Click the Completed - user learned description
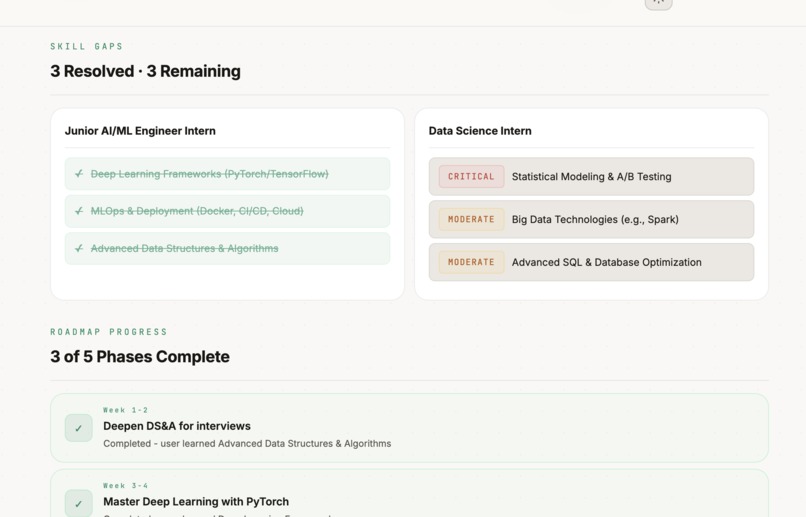The width and height of the screenshot is (806, 517). (247, 444)
